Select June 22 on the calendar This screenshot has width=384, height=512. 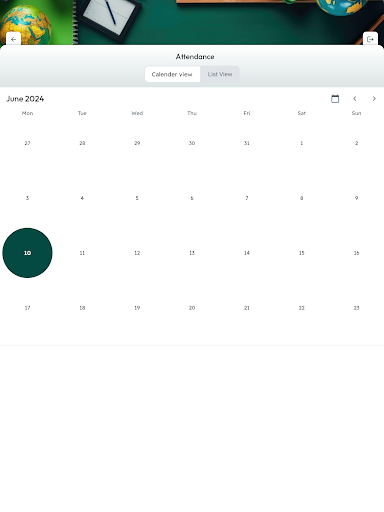tap(302, 308)
